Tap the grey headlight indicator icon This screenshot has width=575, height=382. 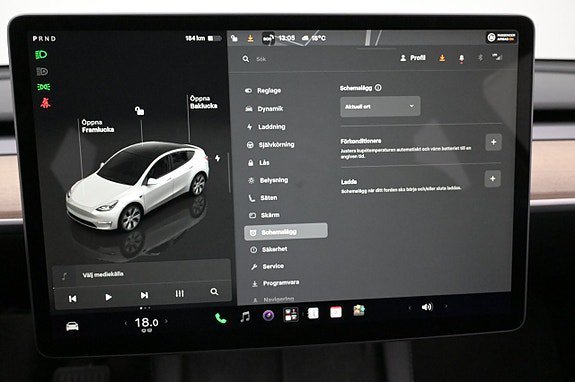pyautogui.click(x=42, y=71)
